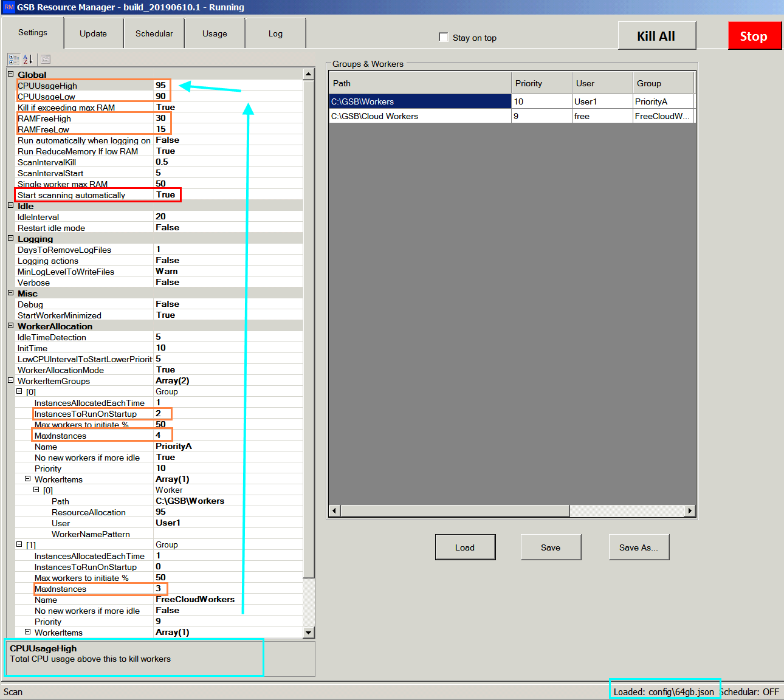Switch to the Update tab
The width and height of the screenshot is (784, 700).
click(93, 33)
